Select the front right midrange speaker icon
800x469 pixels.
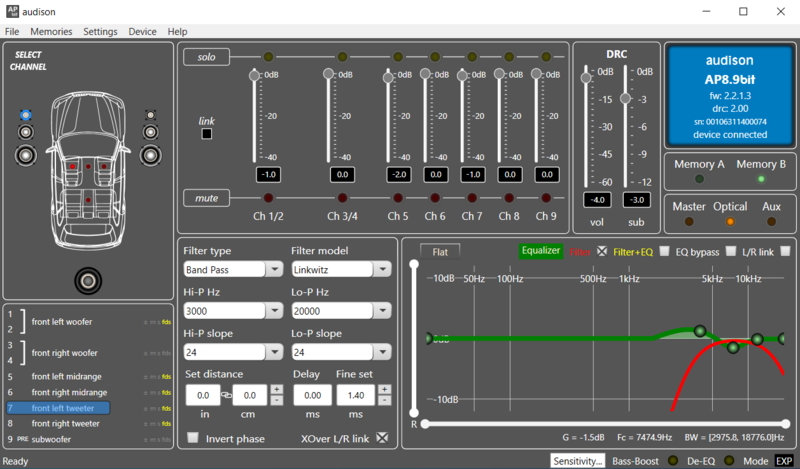click(151, 133)
